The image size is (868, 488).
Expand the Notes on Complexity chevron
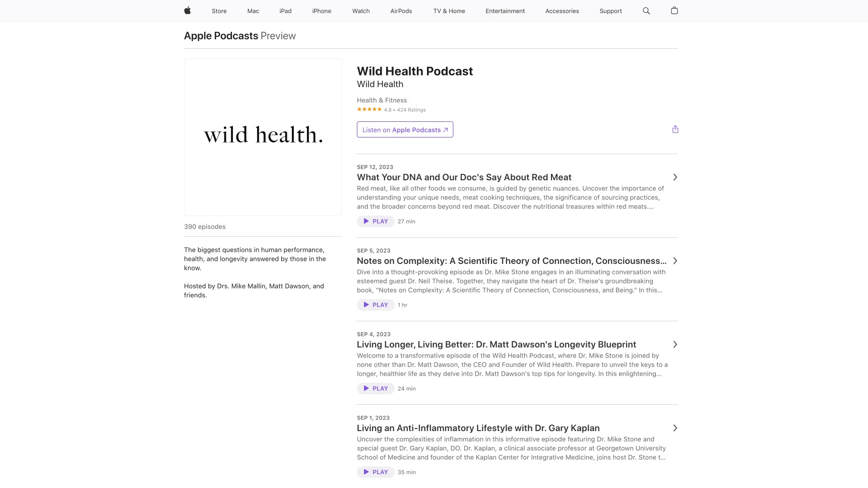pyautogui.click(x=675, y=261)
